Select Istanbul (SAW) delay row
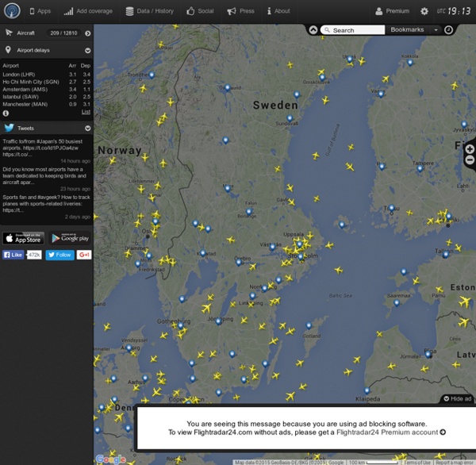This screenshot has height=465, width=476. [x=47, y=97]
